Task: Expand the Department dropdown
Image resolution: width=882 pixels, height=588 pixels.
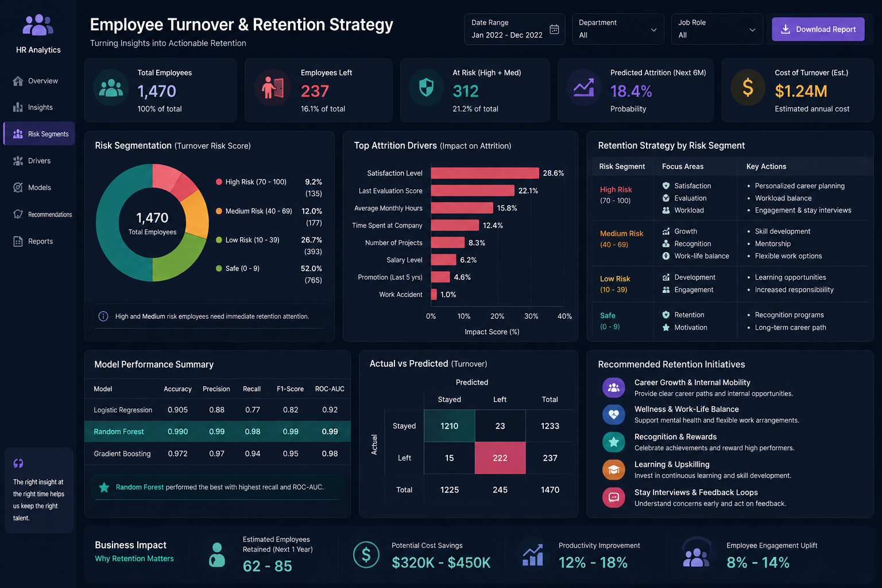Action: [618, 29]
